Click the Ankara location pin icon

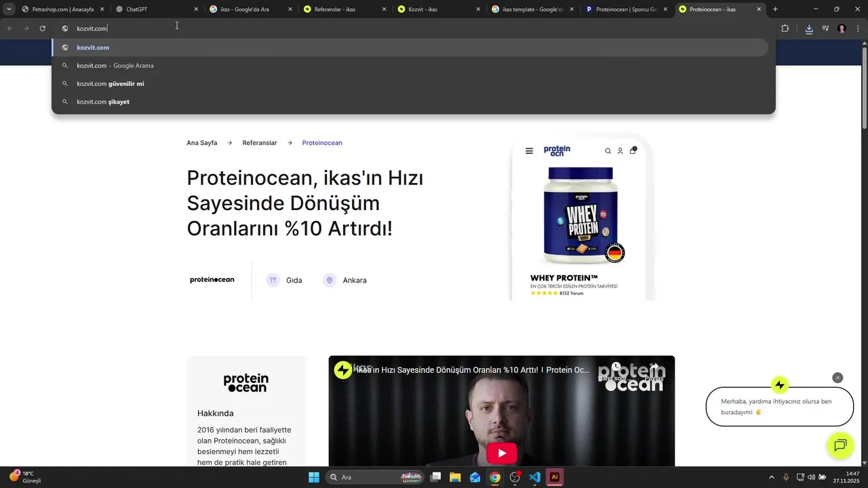tap(330, 280)
